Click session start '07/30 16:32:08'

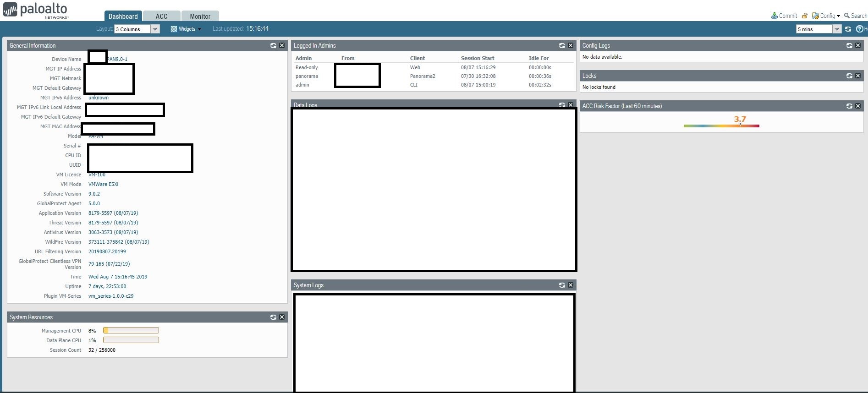[478, 76]
